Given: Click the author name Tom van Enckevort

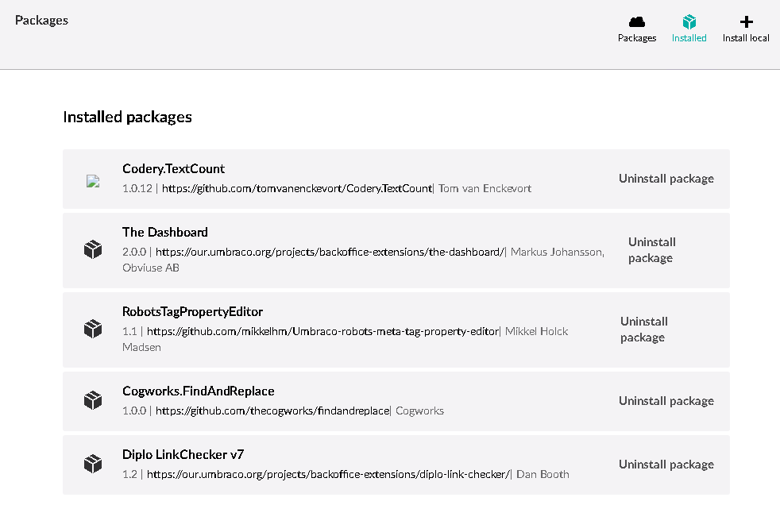Looking at the screenshot, I should point(485,188).
